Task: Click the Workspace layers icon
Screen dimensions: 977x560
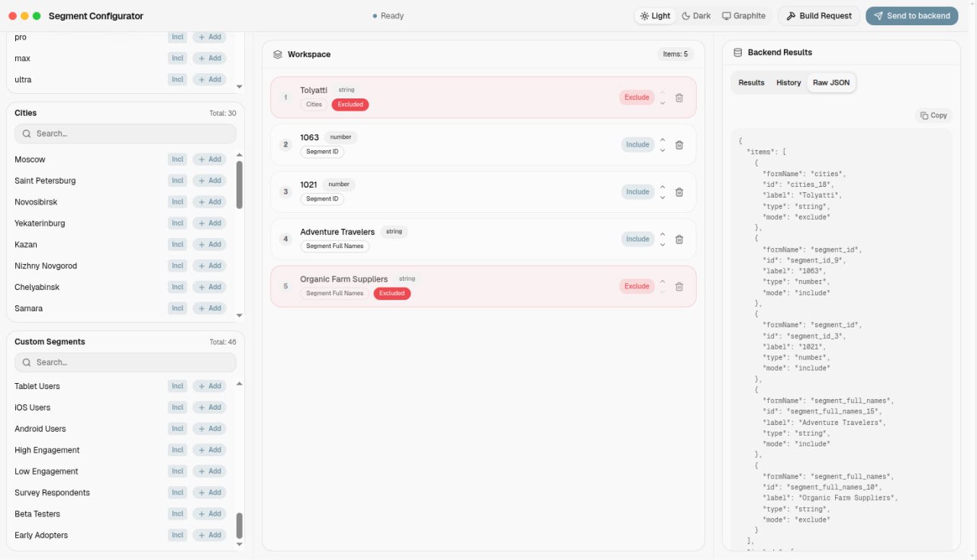Action: point(278,55)
